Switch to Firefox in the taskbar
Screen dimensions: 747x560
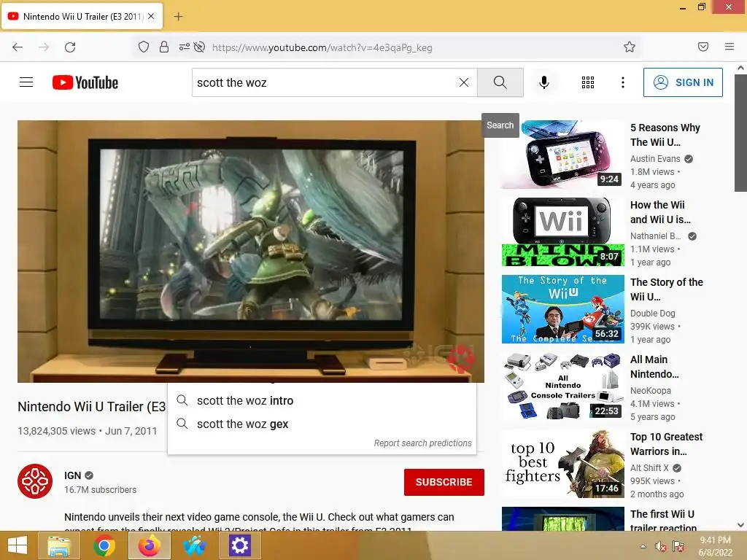(x=150, y=545)
